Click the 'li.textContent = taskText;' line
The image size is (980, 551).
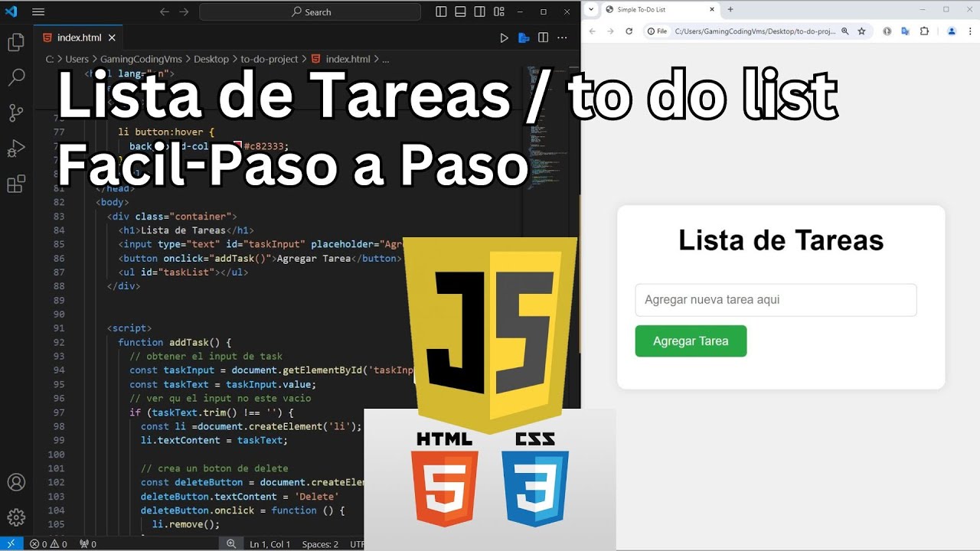(x=214, y=440)
